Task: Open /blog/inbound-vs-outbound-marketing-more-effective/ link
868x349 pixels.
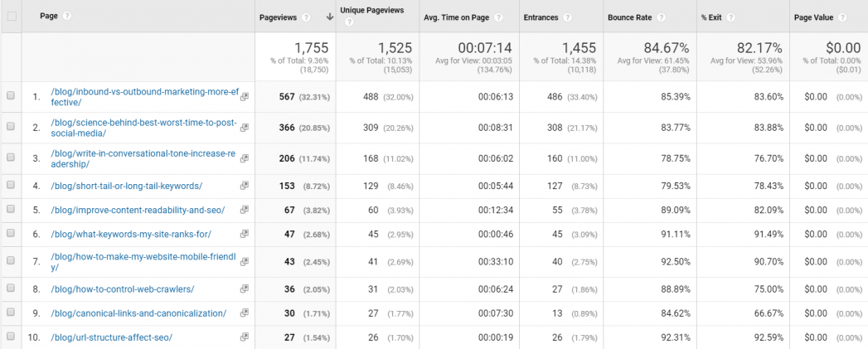Action: (x=144, y=97)
